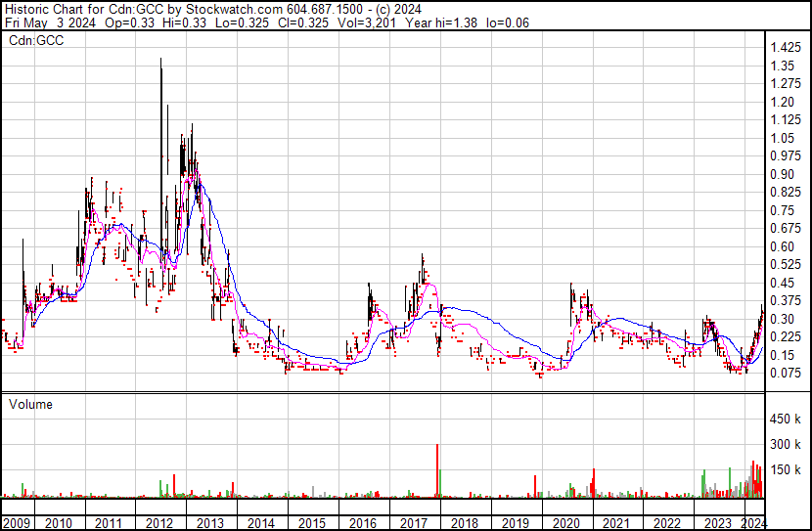
Task: Click the 0.375 price axis label
Action: point(786,300)
